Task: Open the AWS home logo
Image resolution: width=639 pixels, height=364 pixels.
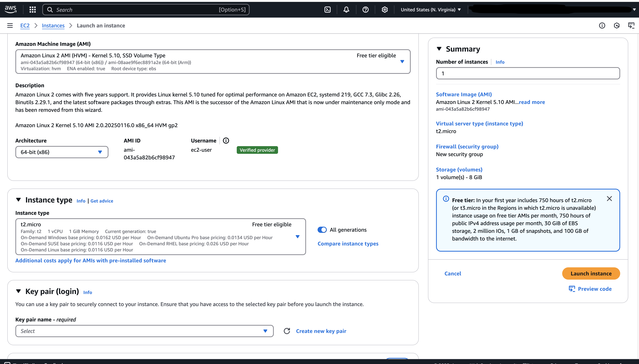Action: (x=11, y=9)
